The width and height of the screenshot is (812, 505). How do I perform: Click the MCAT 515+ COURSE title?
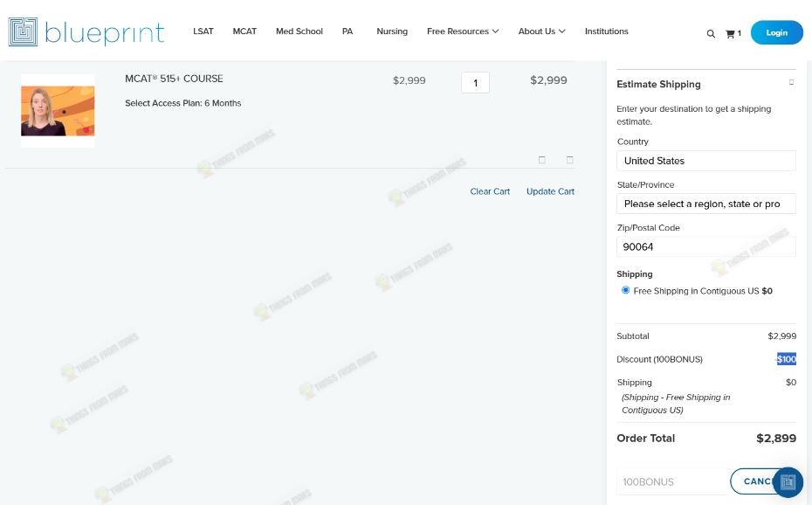174,79
